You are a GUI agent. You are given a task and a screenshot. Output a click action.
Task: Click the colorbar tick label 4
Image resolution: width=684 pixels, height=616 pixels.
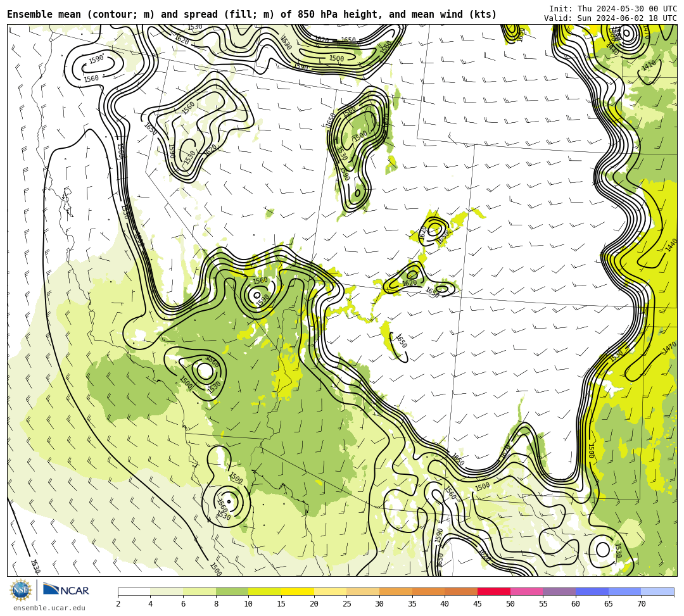click(151, 604)
